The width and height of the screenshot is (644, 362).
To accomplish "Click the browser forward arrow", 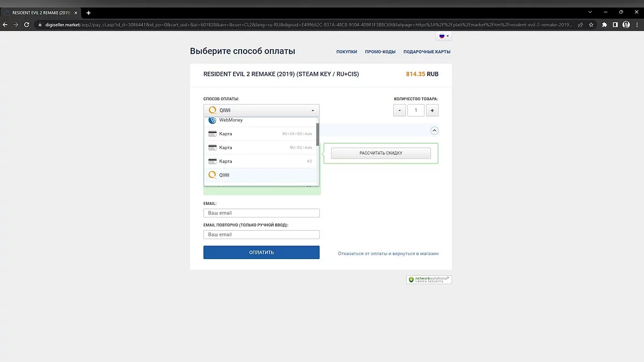I will (16, 25).
